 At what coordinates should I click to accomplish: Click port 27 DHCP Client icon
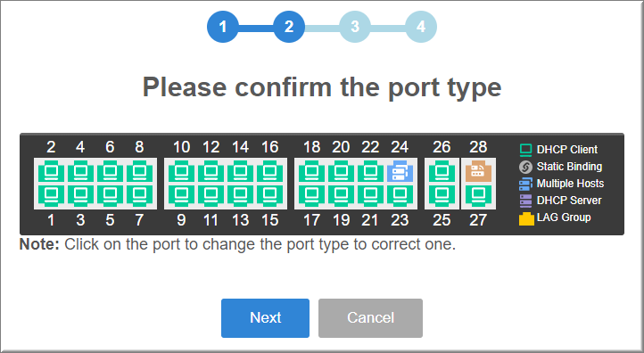pyautogui.click(x=478, y=194)
